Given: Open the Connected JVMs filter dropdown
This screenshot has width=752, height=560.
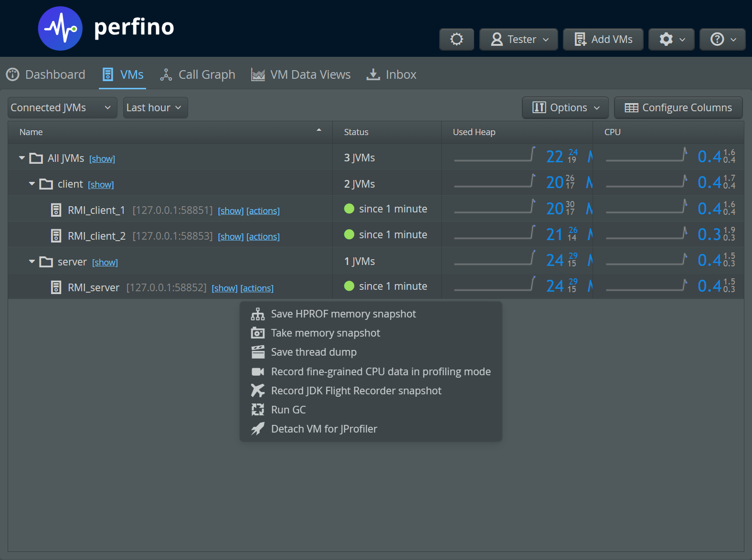Looking at the screenshot, I should [x=61, y=108].
